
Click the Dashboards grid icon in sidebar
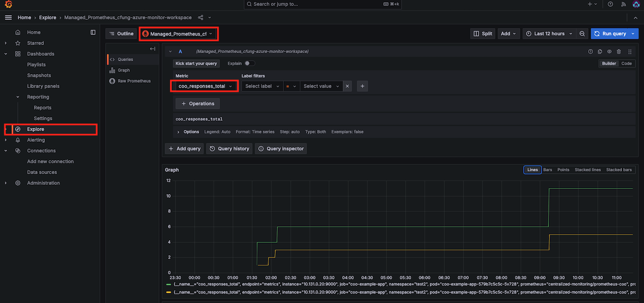point(18,54)
